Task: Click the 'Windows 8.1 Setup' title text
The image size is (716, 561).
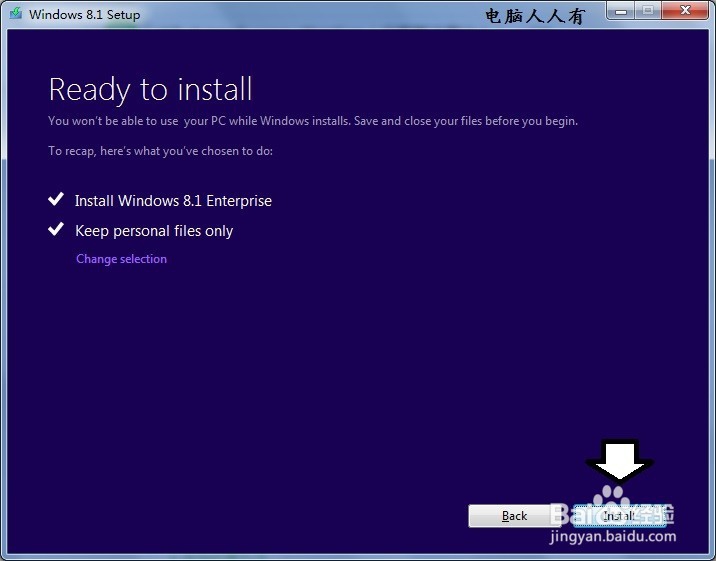Action: (x=84, y=15)
